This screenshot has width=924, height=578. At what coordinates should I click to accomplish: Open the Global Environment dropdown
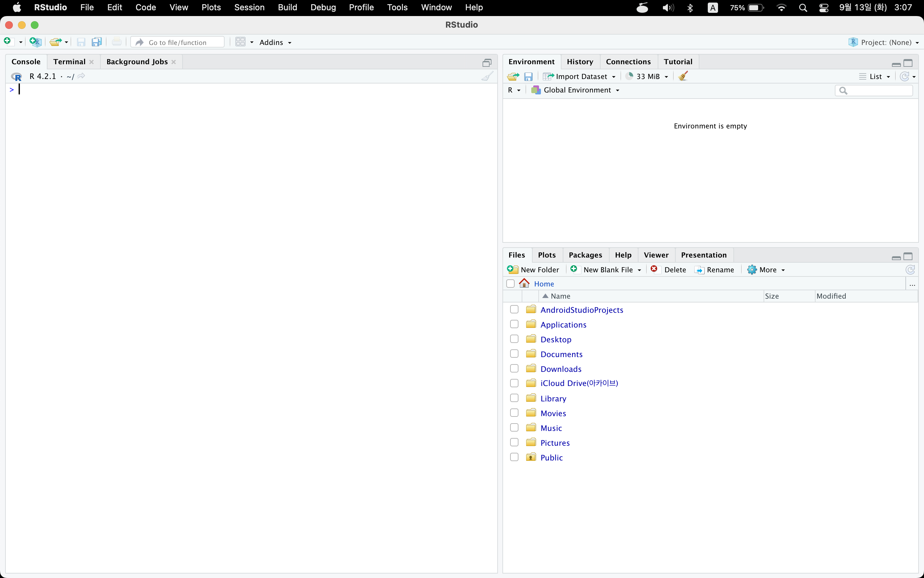pyautogui.click(x=575, y=90)
